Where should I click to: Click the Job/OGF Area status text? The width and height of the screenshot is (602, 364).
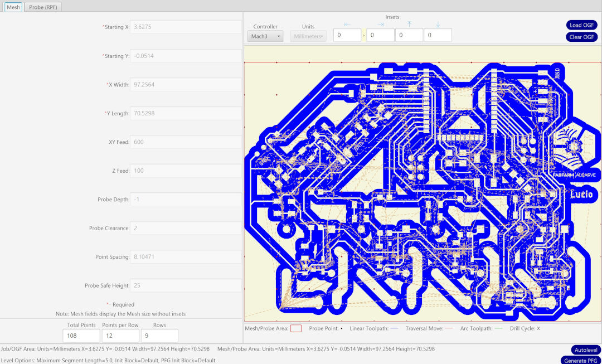coord(105,349)
